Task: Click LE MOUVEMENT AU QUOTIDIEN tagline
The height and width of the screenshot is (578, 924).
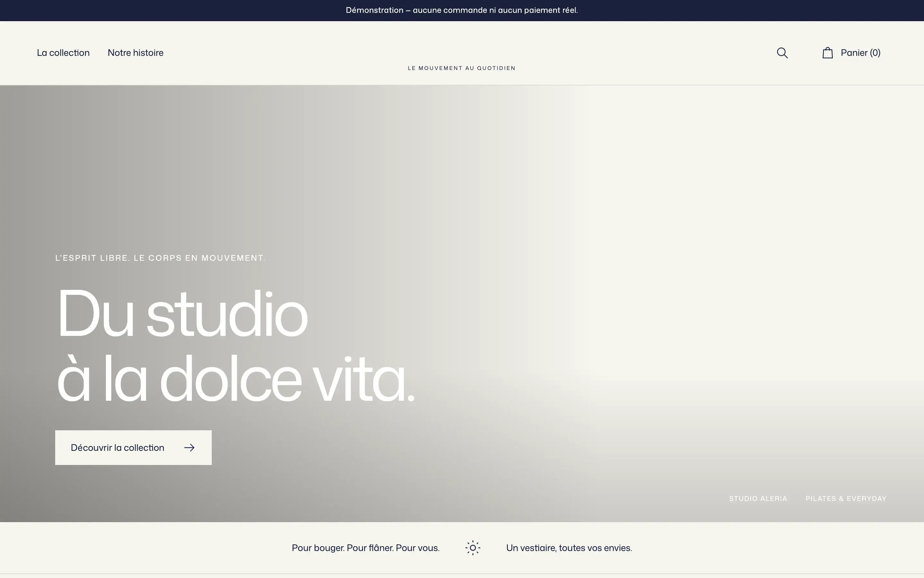Action: pos(462,68)
